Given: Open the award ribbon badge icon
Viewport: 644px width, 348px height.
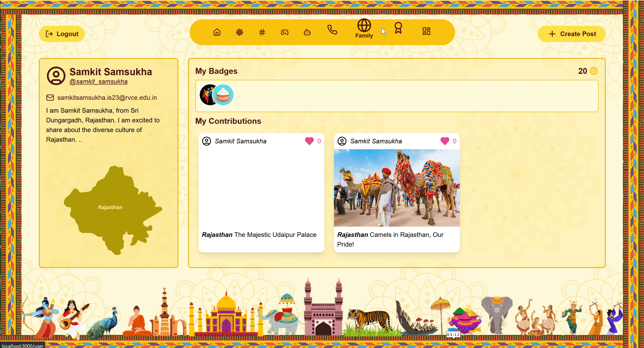Looking at the screenshot, I should pos(398,28).
